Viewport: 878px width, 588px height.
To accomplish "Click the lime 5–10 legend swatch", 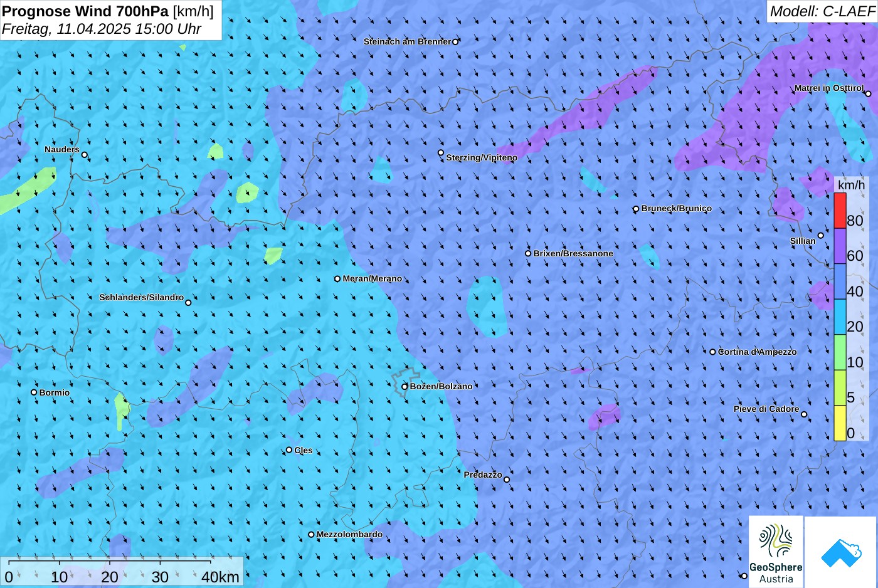I will click(840, 387).
